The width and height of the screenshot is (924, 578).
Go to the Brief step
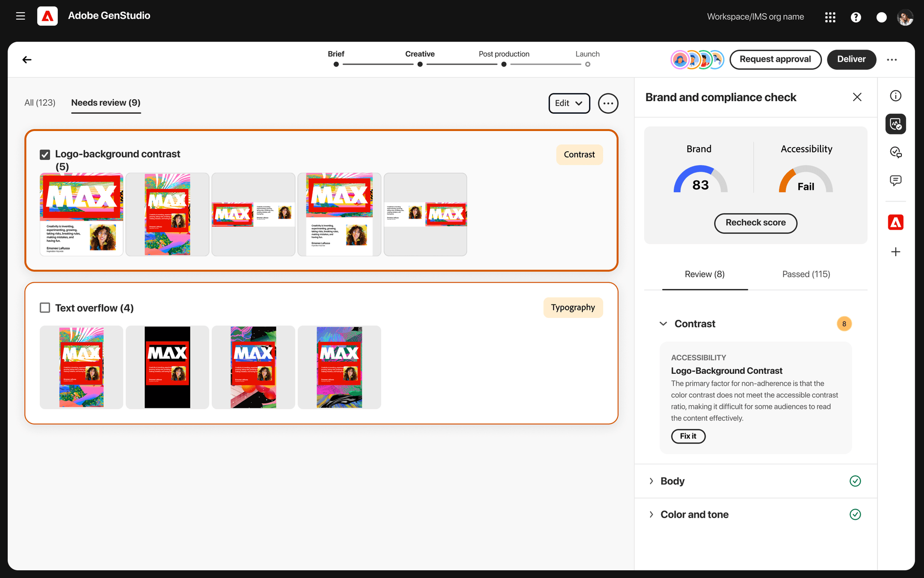click(x=336, y=58)
